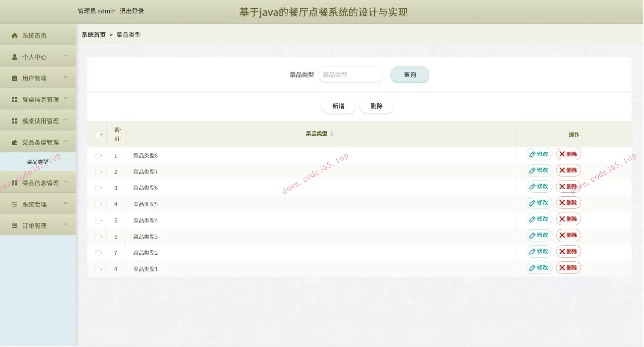Click the 菜品信息管理 icon
644x347 pixels.
14,183
